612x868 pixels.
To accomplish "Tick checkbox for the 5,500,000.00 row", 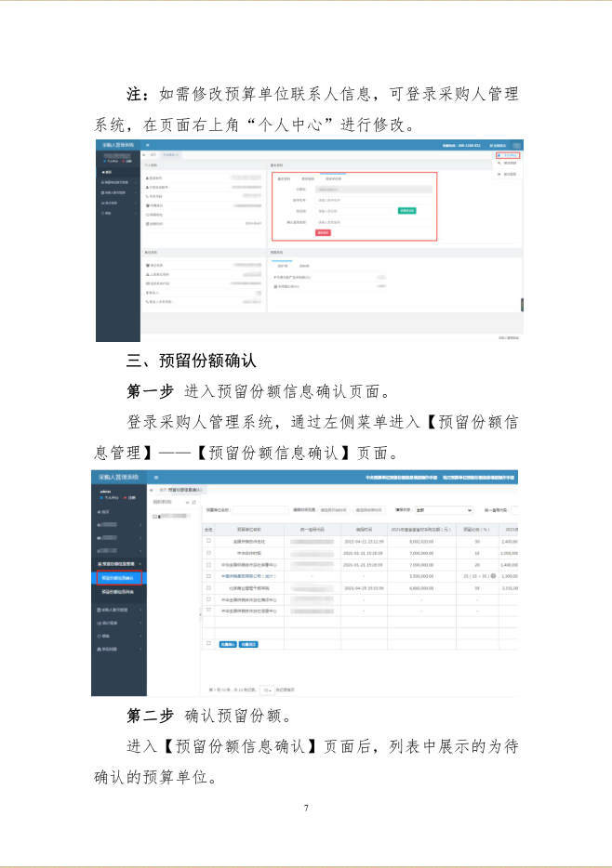I will coord(208,576).
